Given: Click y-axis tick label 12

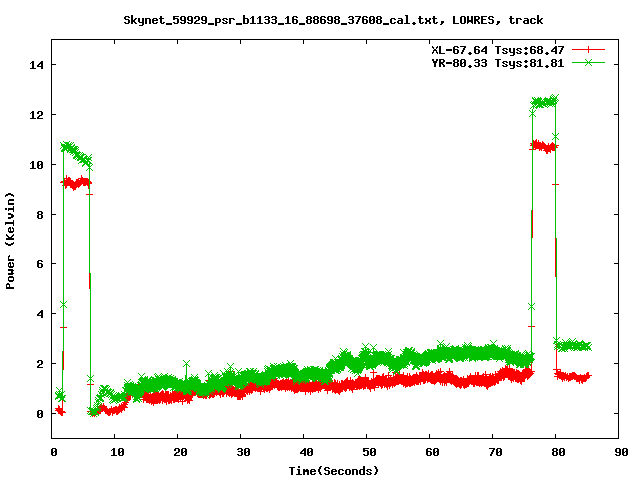Looking at the screenshot, I should click(x=36, y=115).
